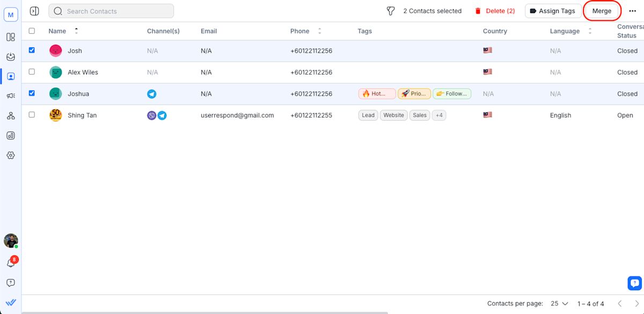
Task: Sort by the Name column header
Action: click(x=58, y=31)
